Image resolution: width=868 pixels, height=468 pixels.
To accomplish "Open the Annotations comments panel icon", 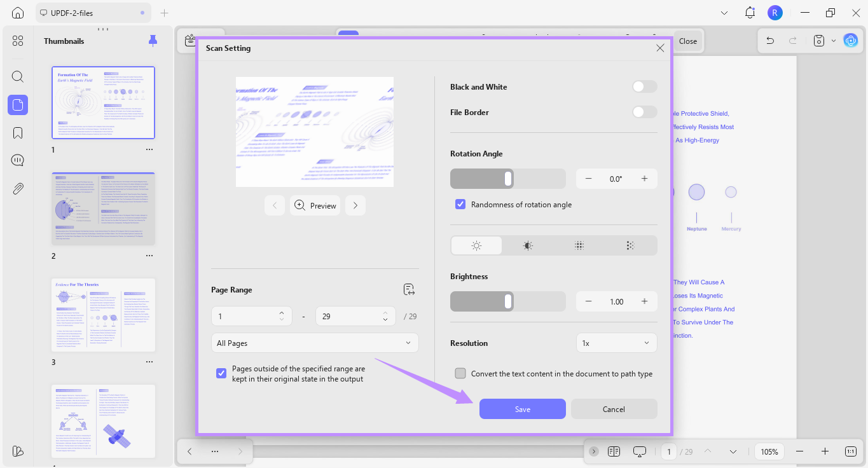I will pyautogui.click(x=17, y=160).
